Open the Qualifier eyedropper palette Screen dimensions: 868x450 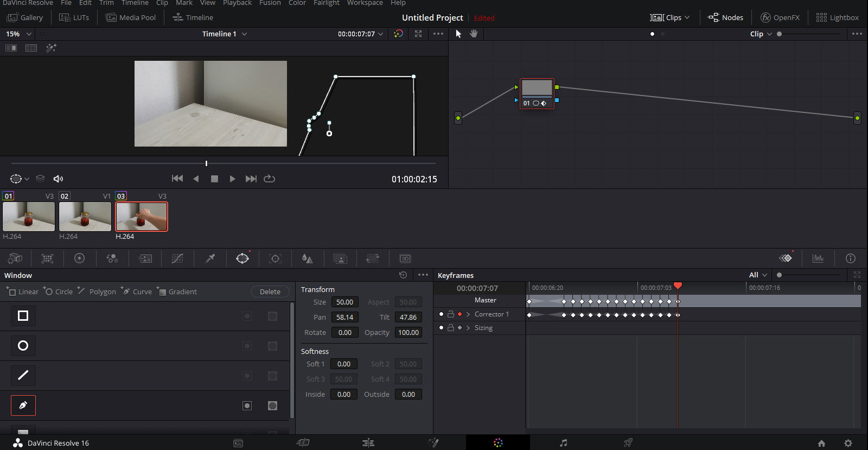click(x=210, y=258)
